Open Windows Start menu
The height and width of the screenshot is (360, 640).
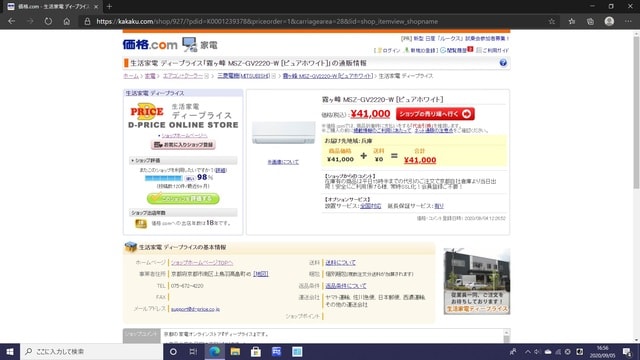10,351
